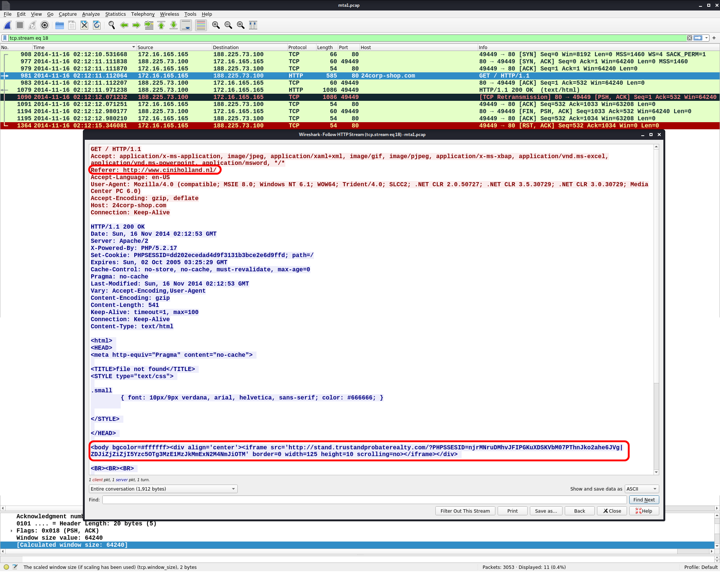
Task: Open capture options gear icon
Action: (45, 25)
